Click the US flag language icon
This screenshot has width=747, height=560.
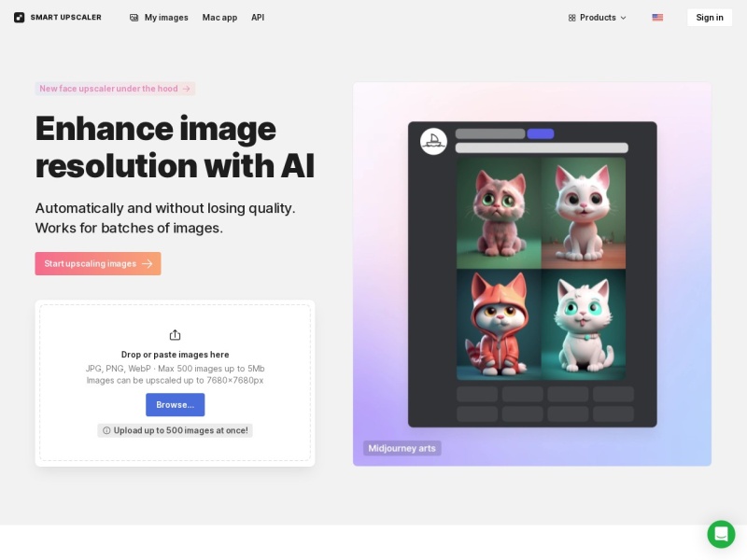[657, 18]
